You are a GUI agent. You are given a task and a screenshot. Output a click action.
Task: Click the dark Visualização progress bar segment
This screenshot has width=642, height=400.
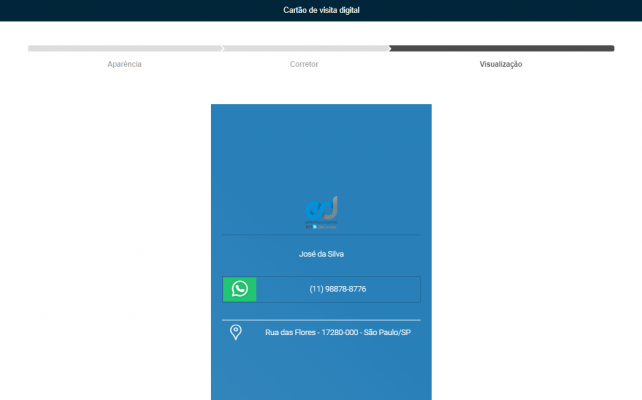click(x=502, y=48)
